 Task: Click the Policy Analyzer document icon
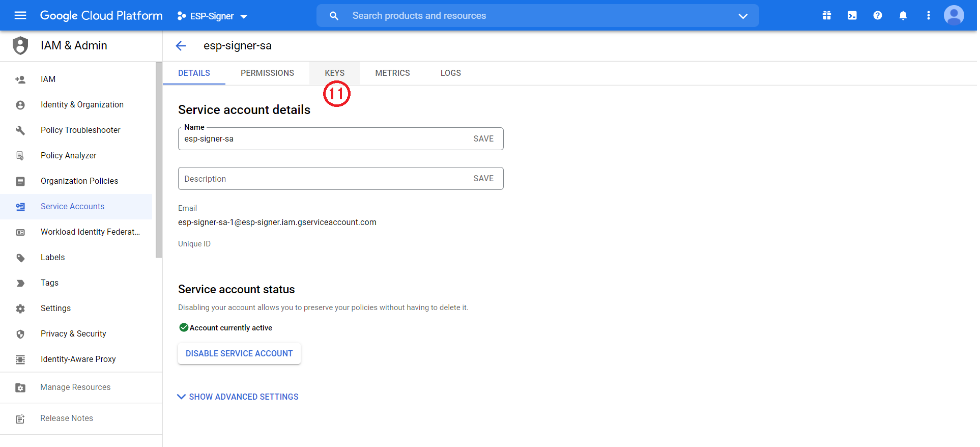click(20, 156)
